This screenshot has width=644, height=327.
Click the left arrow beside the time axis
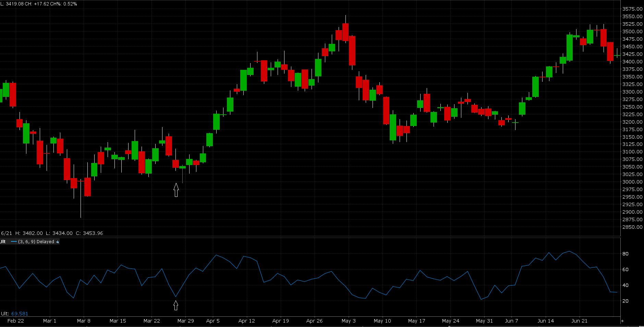[x=622, y=321]
